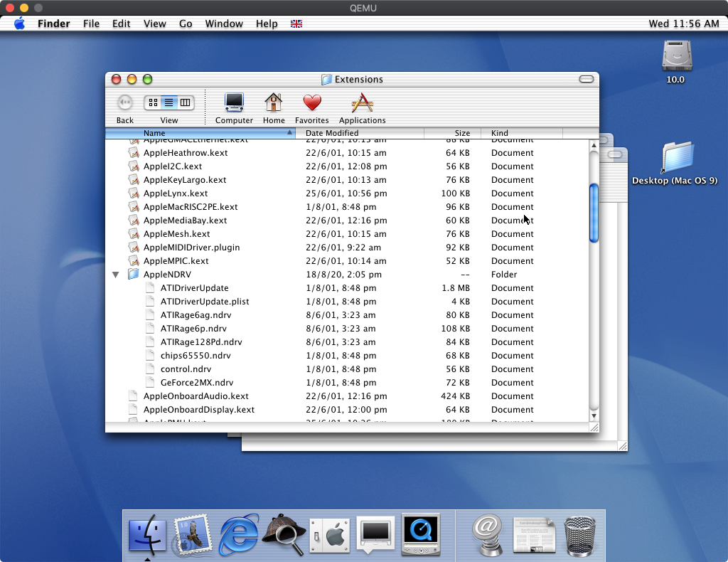728x562 pixels.
Task: Click the ATIRage6ag.ndrv file name
Action: click(x=196, y=315)
